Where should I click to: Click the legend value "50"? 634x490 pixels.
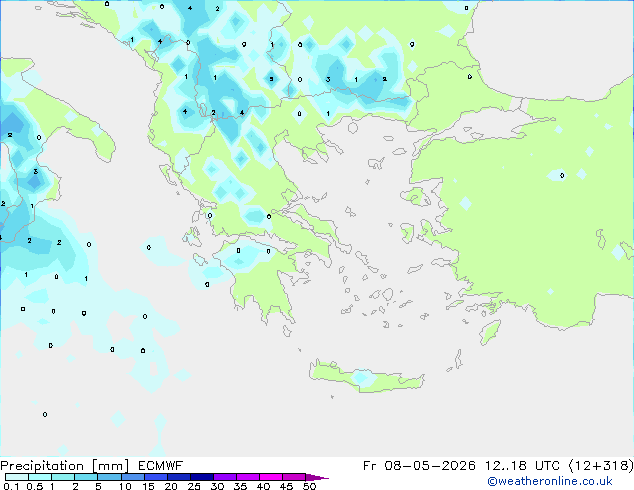[309, 486]
